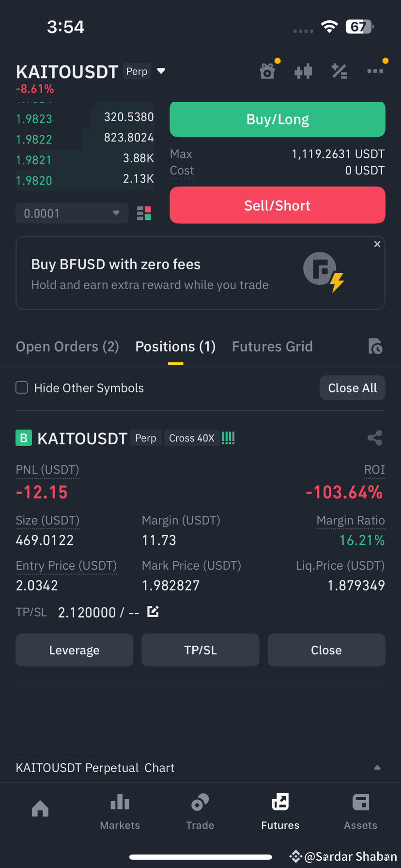Screen dimensions: 401x868
Task: Open the percent calculator icon
Action: [x=339, y=71]
